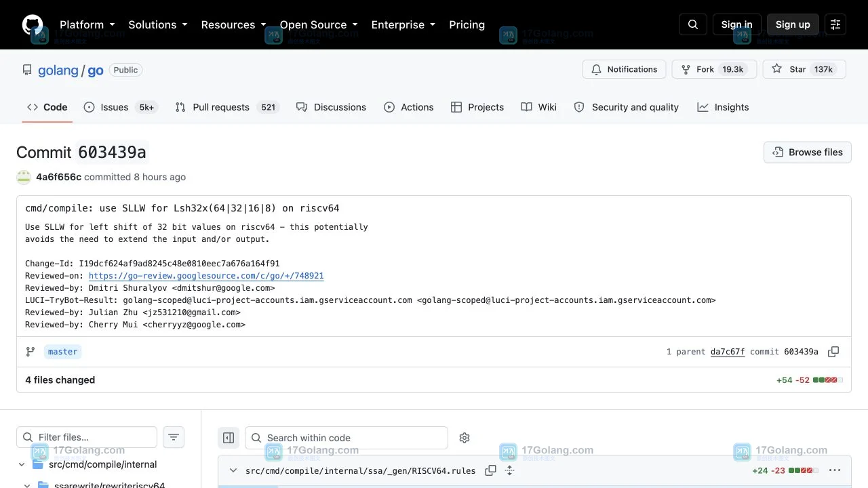This screenshot has width=868, height=488.
Task: Switch to the Issues tab
Action: pyautogui.click(x=121, y=107)
